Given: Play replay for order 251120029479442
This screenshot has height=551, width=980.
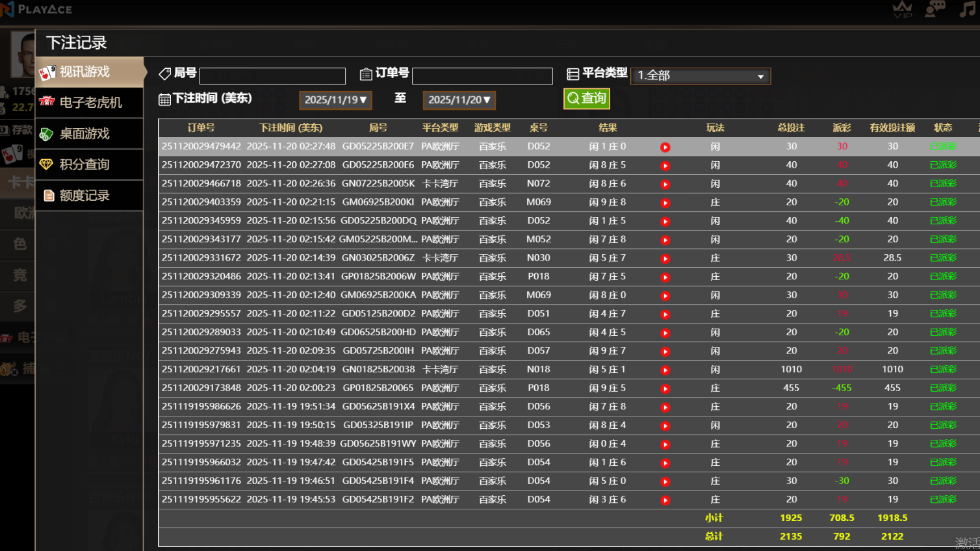Looking at the screenshot, I should coord(665,147).
